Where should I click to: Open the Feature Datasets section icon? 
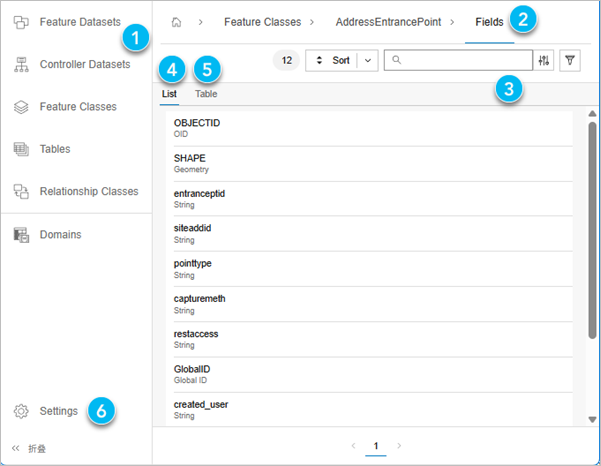point(21,22)
